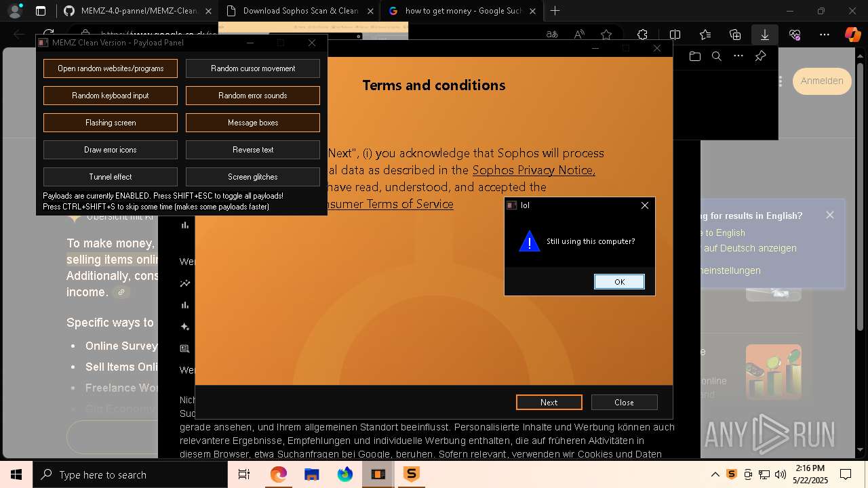
Task: Click OK in the lol message box
Action: [619, 282]
